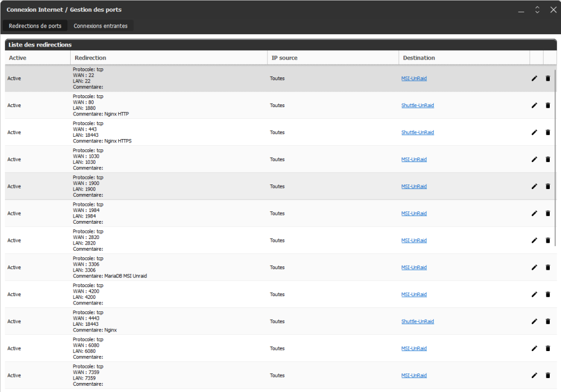Image resolution: width=561 pixels, height=392 pixels.
Task: Open MSI-UnRaid link for WAN 1030
Action: click(414, 159)
